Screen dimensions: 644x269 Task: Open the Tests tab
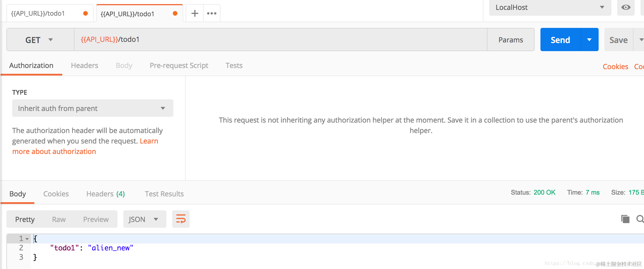coord(234,66)
